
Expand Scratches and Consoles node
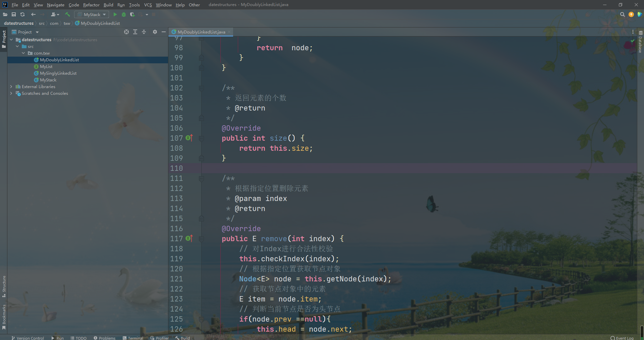11,93
